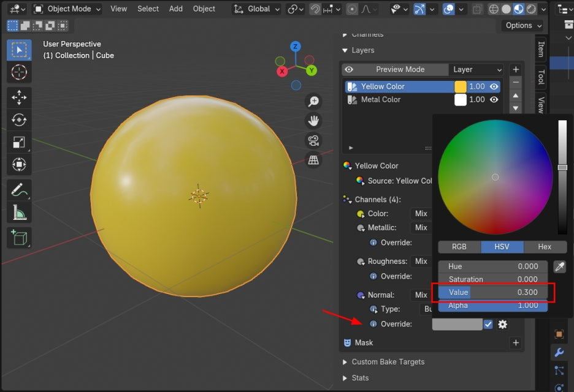574x392 pixels.
Task: Add a Mask with plus button
Action: pyautogui.click(x=515, y=343)
